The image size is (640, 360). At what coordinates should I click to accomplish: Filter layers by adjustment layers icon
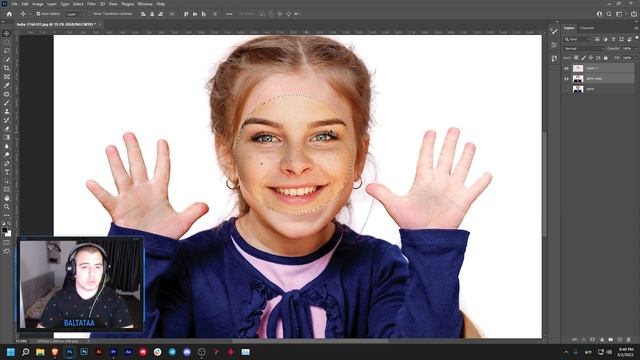pos(605,39)
